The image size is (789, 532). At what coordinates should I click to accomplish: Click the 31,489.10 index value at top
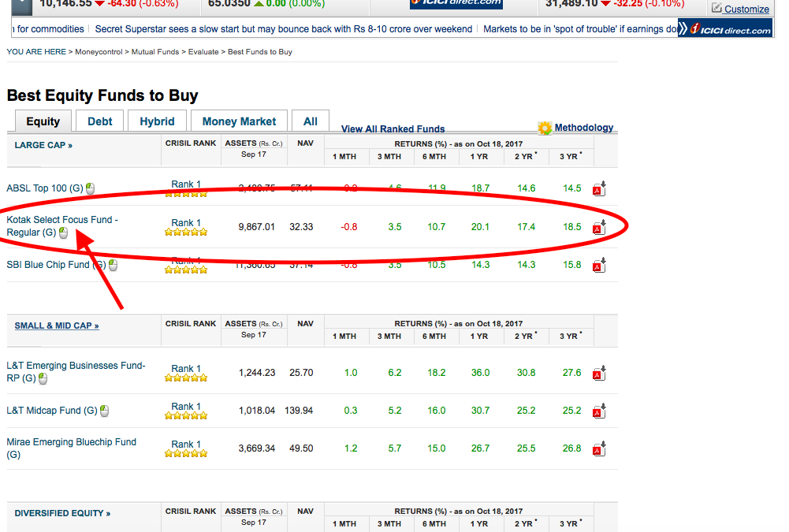point(572,4)
